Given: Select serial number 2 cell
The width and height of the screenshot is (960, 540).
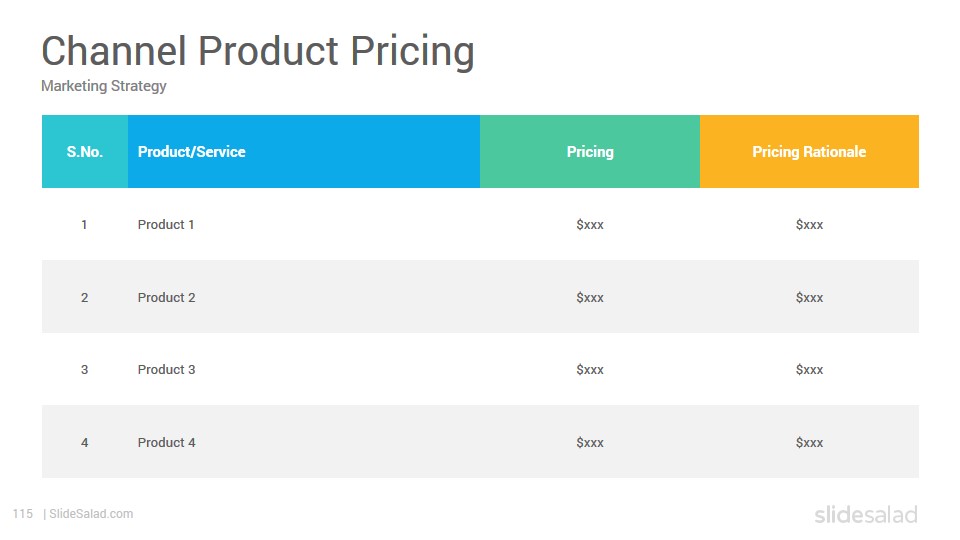Looking at the screenshot, I should (84, 298).
